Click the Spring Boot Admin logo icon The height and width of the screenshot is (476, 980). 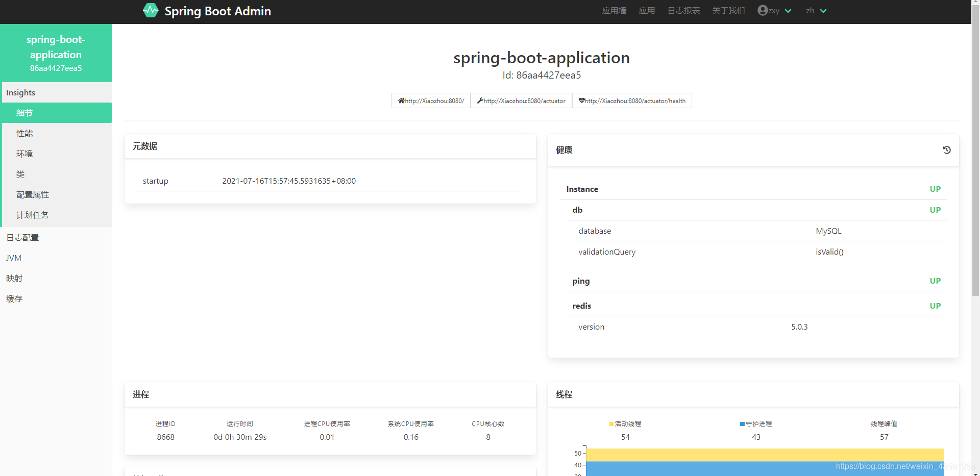coord(151,10)
